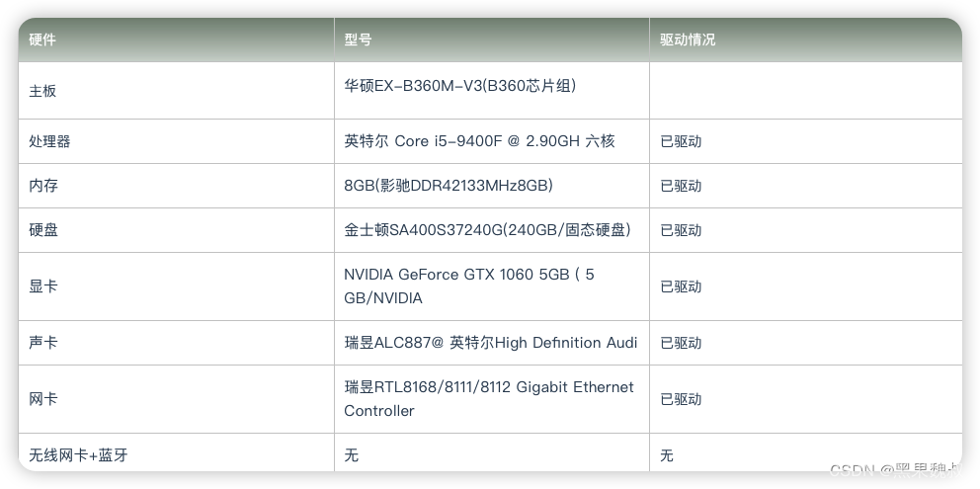
Task: Click 已驱动 in the 显卡 row
Action: (681, 286)
